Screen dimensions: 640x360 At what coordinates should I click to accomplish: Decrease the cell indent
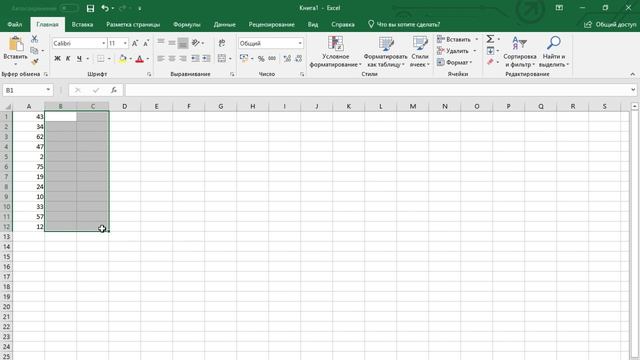coord(195,59)
